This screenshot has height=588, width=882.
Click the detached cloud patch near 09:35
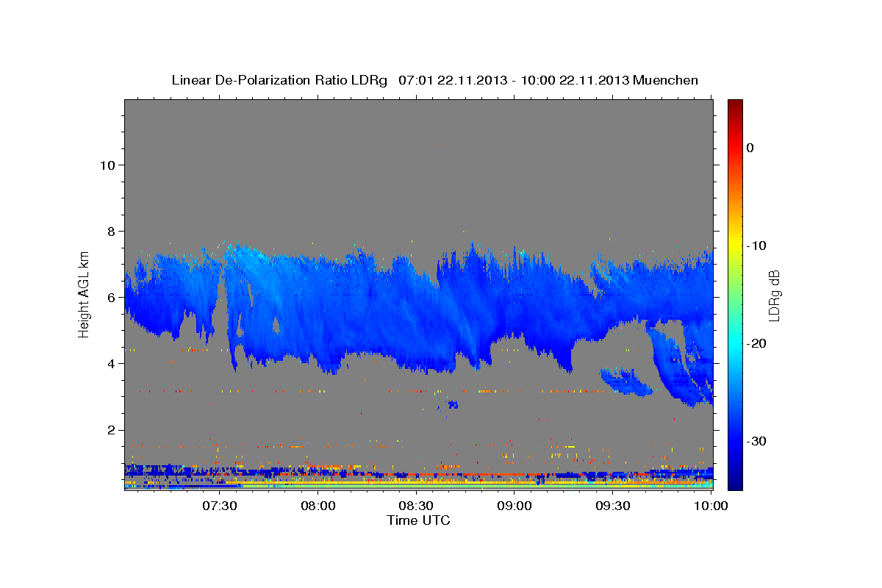(x=626, y=382)
